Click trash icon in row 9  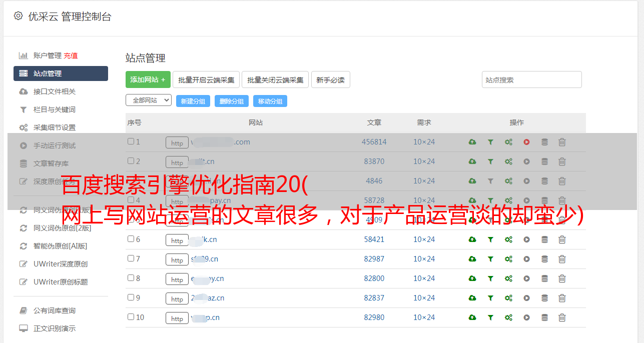[x=562, y=298]
